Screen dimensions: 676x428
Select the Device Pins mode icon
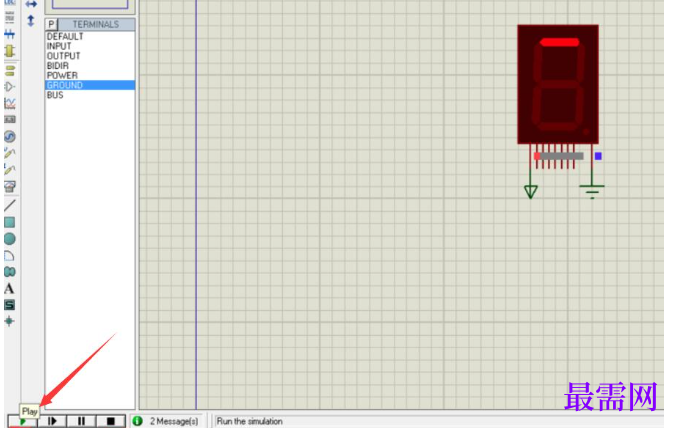pyautogui.click(x=9, y=87)
